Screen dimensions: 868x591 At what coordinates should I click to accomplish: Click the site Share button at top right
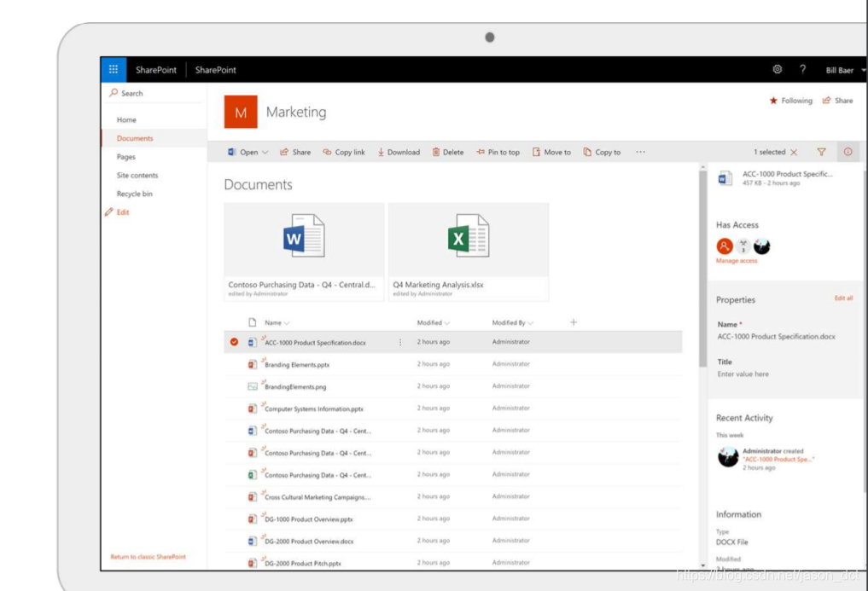tap(837, 101)
